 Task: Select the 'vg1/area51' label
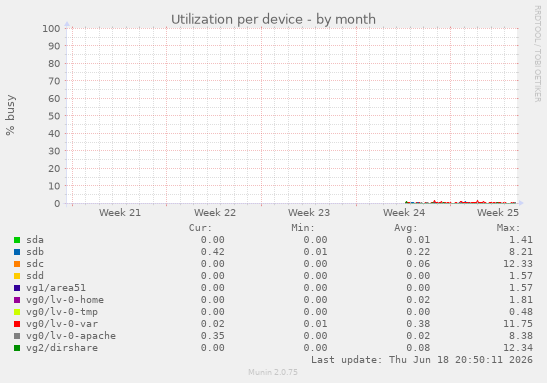click(x=56, y=288)
